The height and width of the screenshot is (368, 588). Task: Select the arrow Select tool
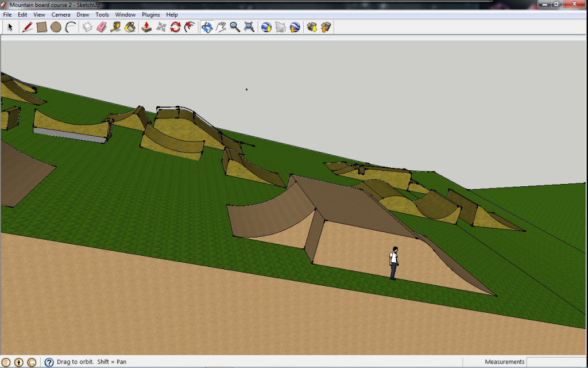coord(10,27)
